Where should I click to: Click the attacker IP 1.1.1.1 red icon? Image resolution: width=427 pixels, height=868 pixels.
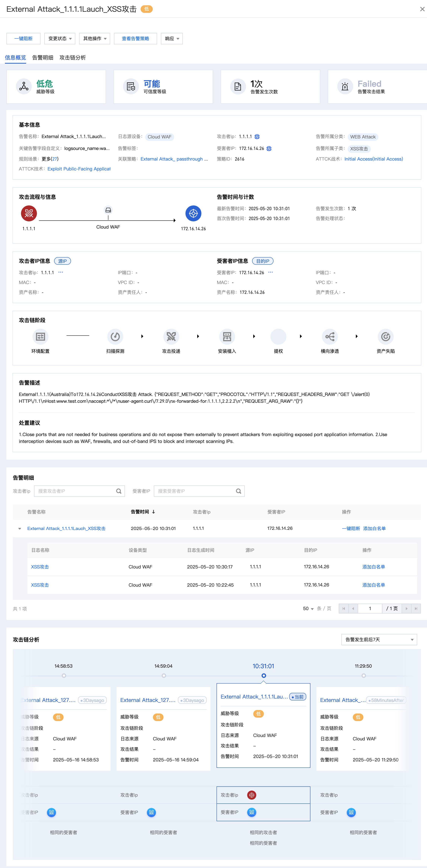point(29,213)
